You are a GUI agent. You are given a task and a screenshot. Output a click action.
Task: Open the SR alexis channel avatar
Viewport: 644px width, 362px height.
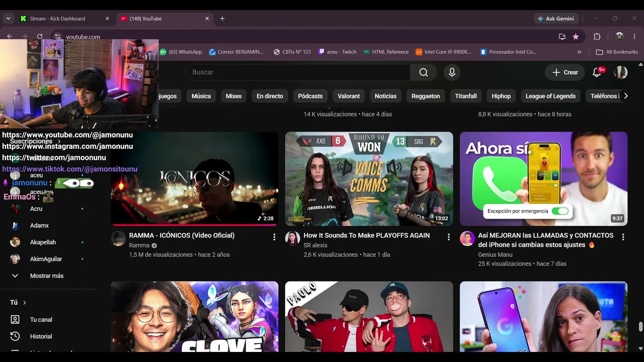click(x=293, y=238)
